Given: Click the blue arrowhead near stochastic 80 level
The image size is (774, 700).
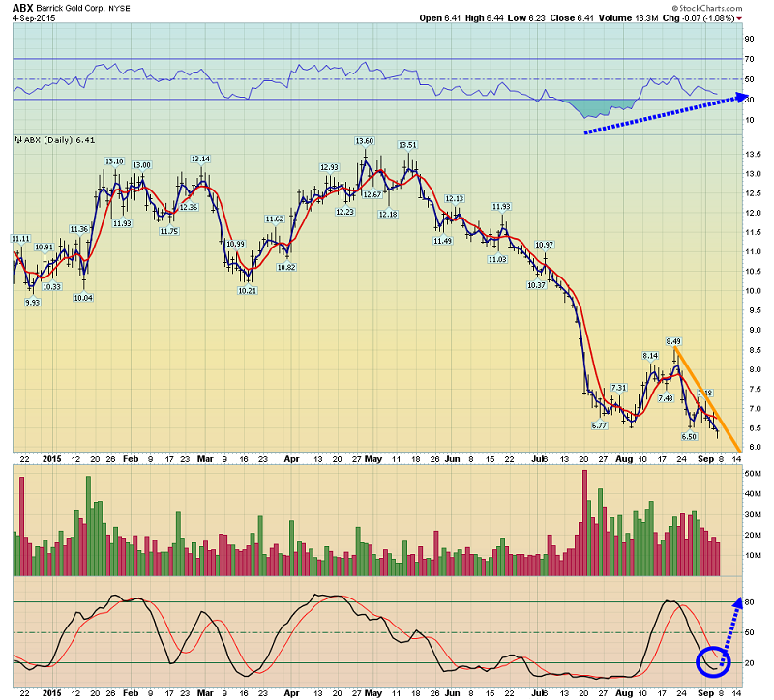Looking at the screenshot, I should pyautogui.click(x=737, y=602).
